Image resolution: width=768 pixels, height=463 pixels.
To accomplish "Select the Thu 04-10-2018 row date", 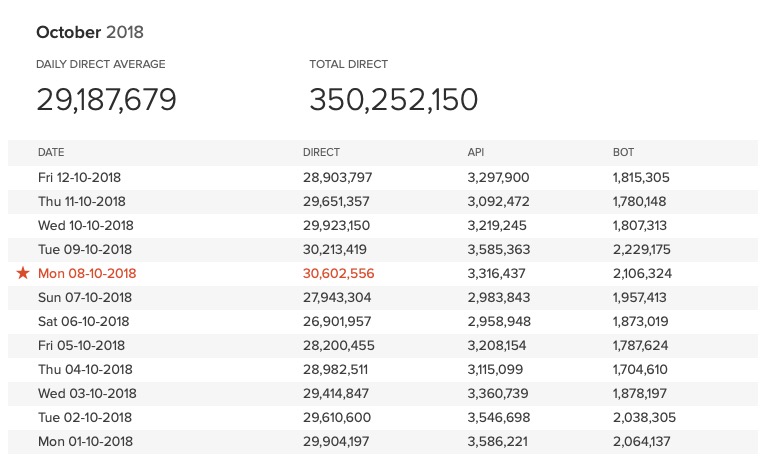I will point(85,369).
